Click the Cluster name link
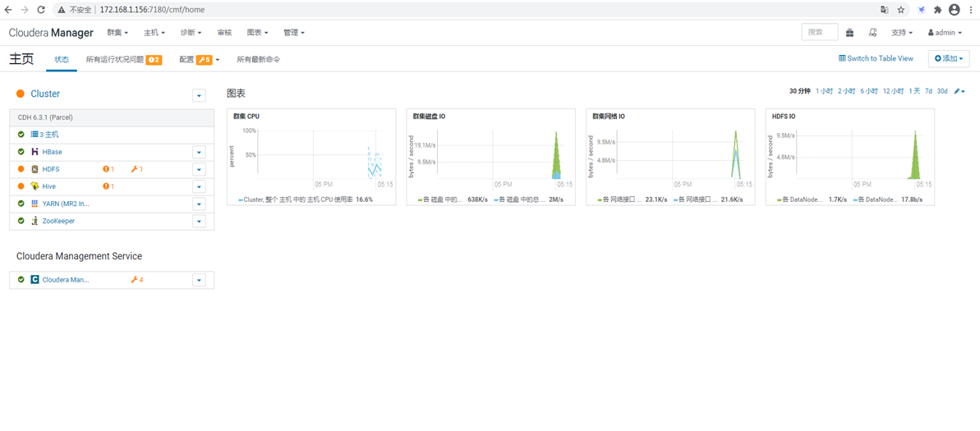Screen dimensions: 980x431 45,94
